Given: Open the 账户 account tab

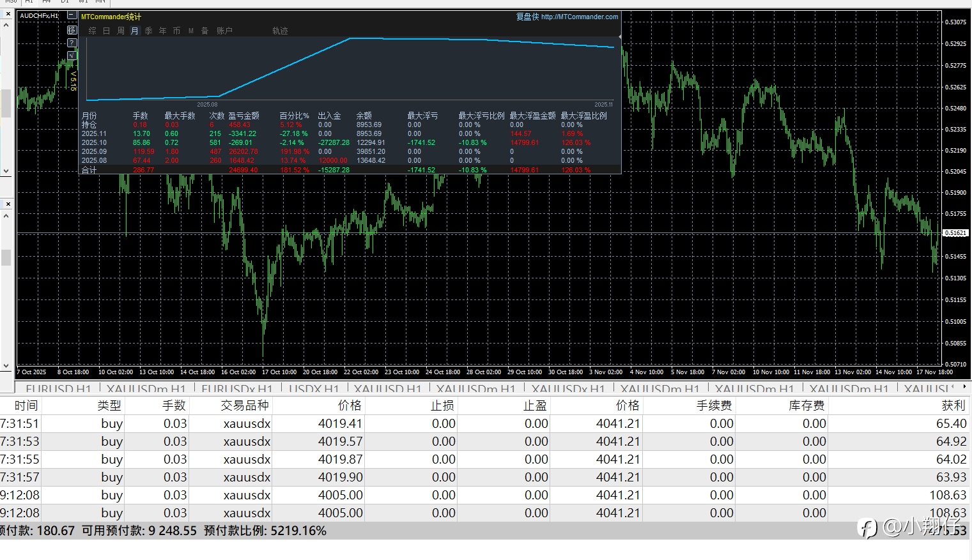Looking at the screenshot, I should pyautogui.click(x=224, y=31).
